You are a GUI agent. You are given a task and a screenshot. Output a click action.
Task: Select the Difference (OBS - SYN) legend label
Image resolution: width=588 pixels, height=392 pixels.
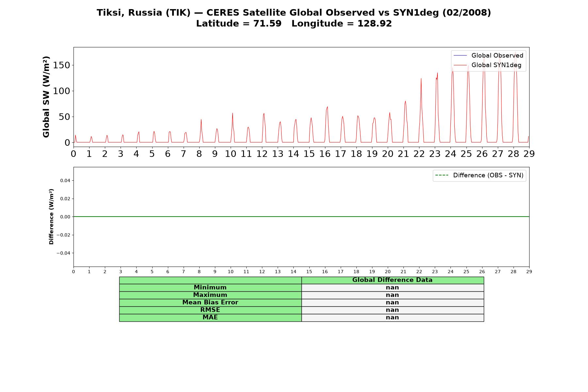click(488, 175)
